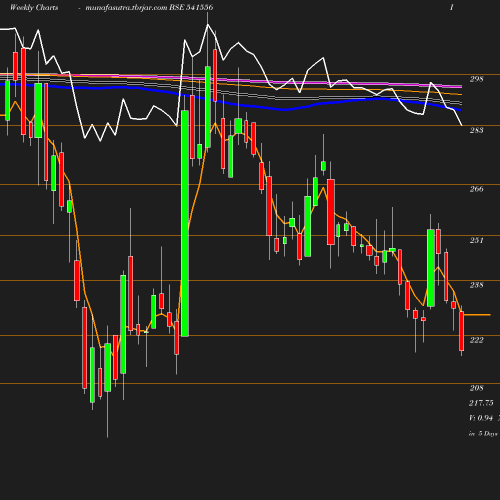The width and height of the screenshot is (500, 500).
Task: Click the 'V: 0.94' volume text
Action: [x=481, y=418]
